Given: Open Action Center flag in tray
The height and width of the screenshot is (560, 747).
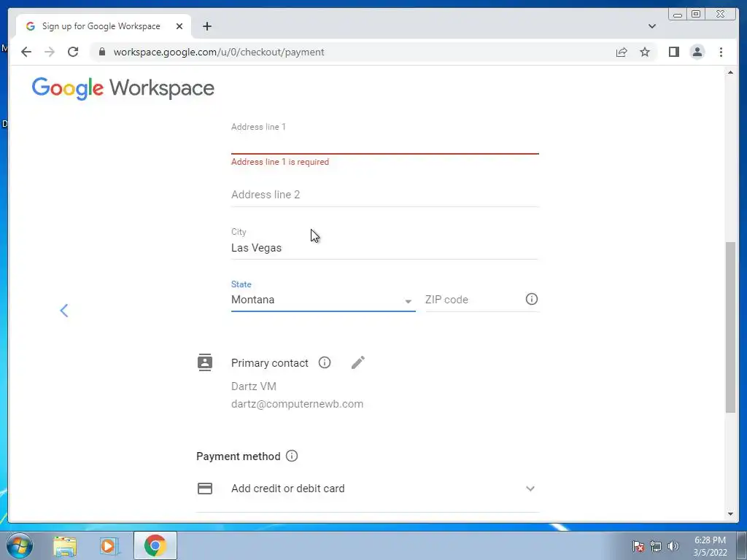Looking at the screenshot, I should point(638,546).
